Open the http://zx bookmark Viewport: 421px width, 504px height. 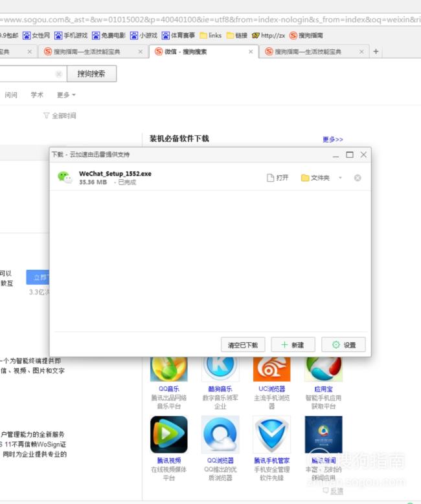[268, 36]
